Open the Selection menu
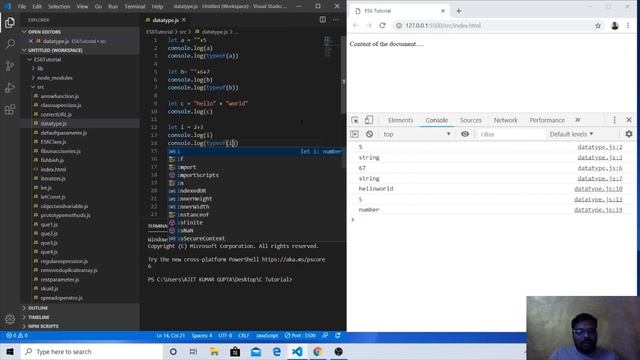Viewport: 640px width, 360px height. [59, 7]
